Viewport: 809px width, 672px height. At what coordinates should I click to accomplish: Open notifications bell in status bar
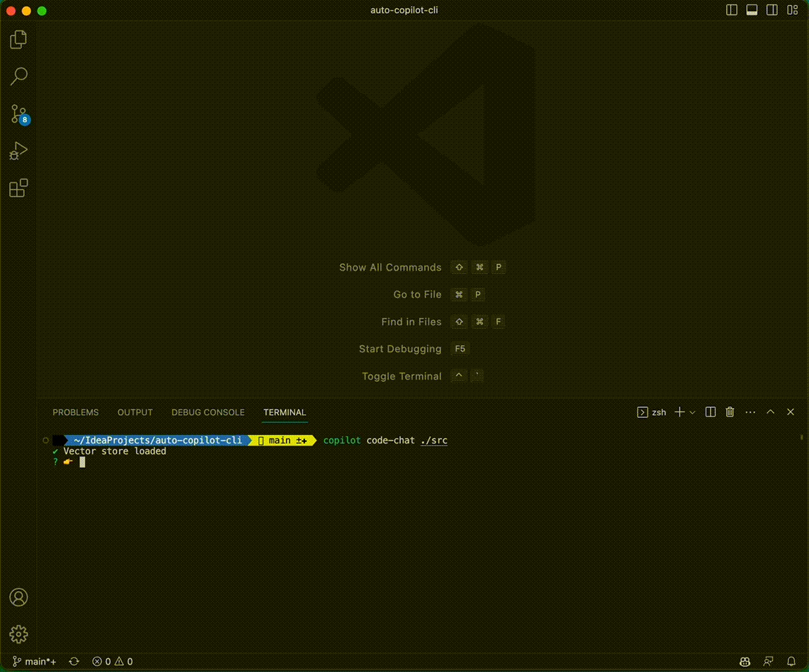pyautogui.click(x=791, y=661)
